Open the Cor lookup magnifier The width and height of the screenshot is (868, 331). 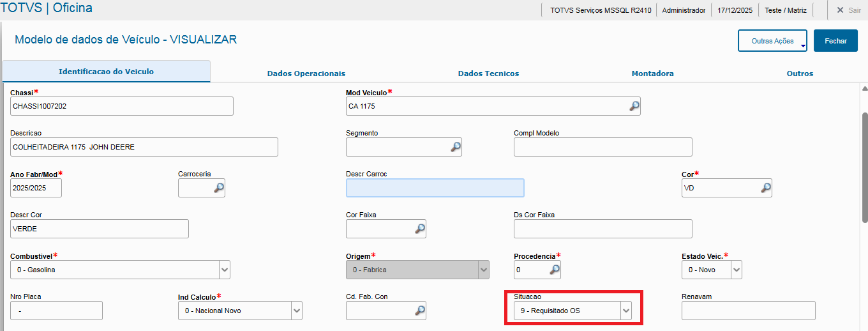coord(765,188)
